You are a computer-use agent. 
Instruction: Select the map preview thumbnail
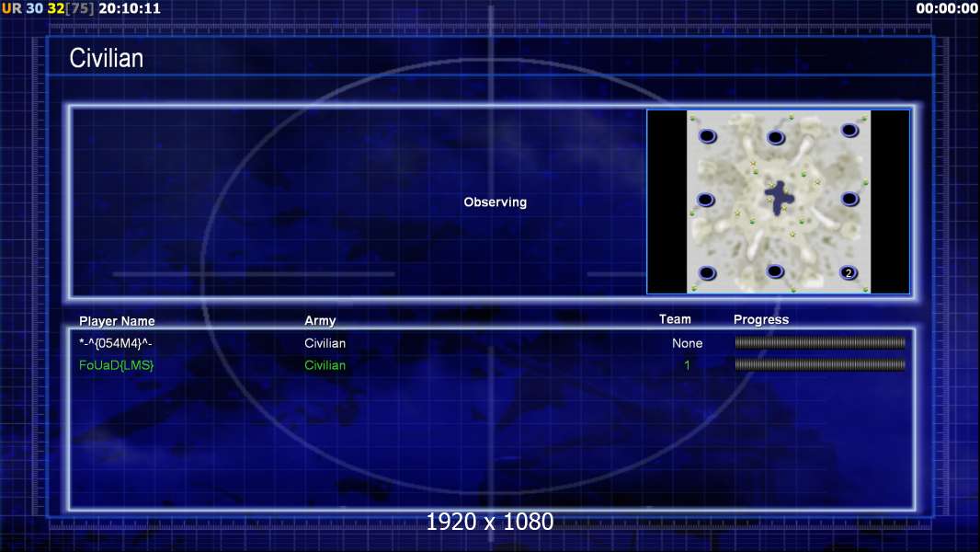pyautogui.click(x=778, y=201)
